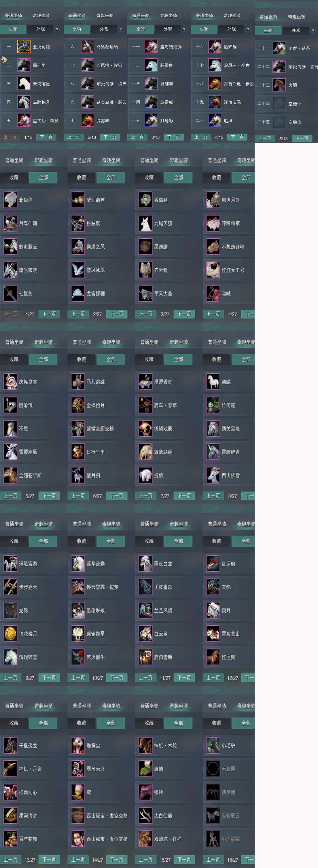Viewport: 318px width, 868px height.
Task: Open help question mark on page 1/13
Action: tap(57, 30)
